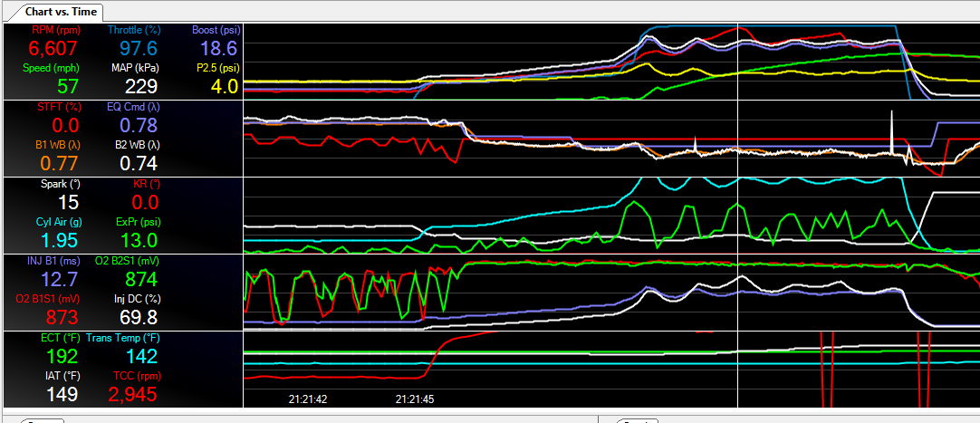980x423 pixels.
Task: Select the B1 WB lambda value 0.77
Action: 60,163
